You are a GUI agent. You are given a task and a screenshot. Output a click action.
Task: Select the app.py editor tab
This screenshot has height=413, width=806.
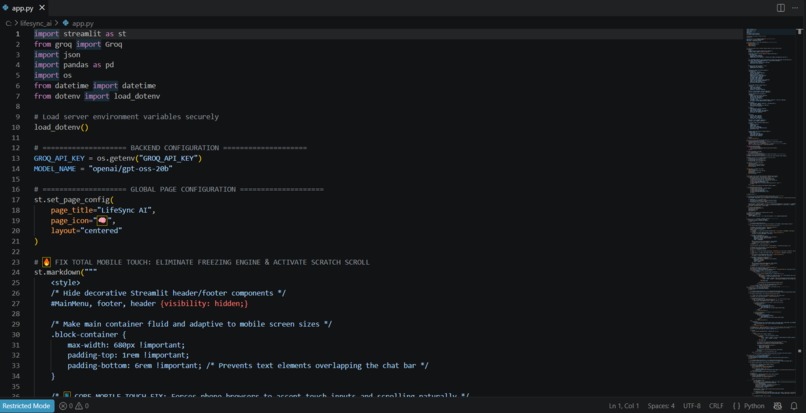24,8
